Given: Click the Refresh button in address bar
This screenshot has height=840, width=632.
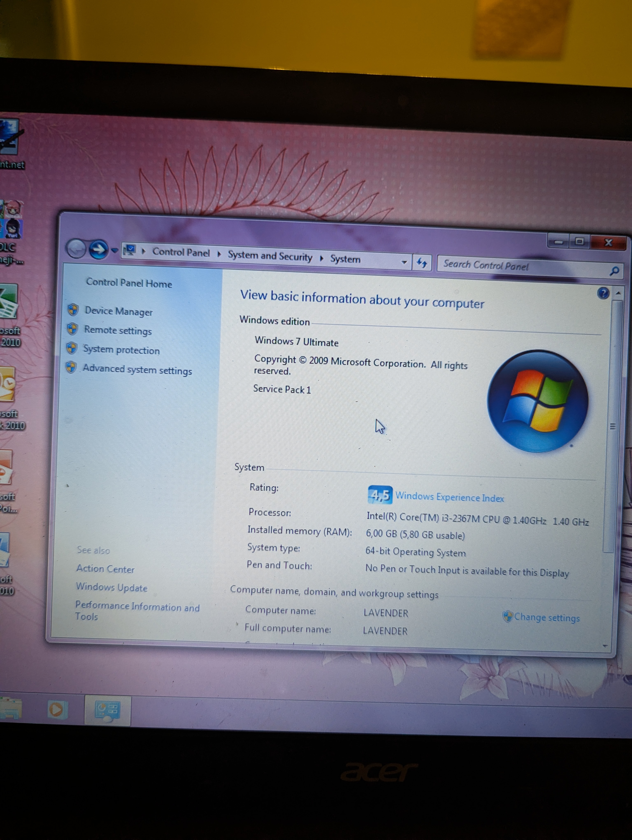Looking at the screenshot, I should pos(422,262).
